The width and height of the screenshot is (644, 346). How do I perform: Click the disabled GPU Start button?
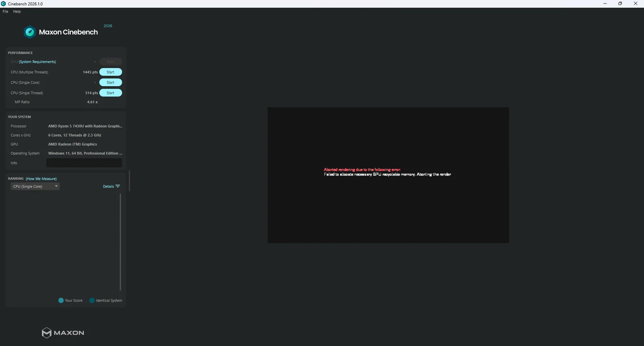click(x=111, y=62)
